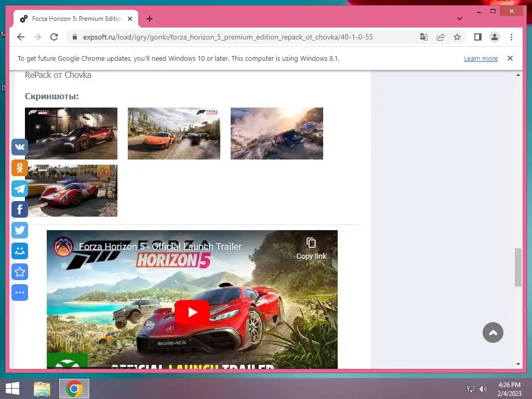Play the Forza Horizon 5 trailer video

click(x=192, y=312)
